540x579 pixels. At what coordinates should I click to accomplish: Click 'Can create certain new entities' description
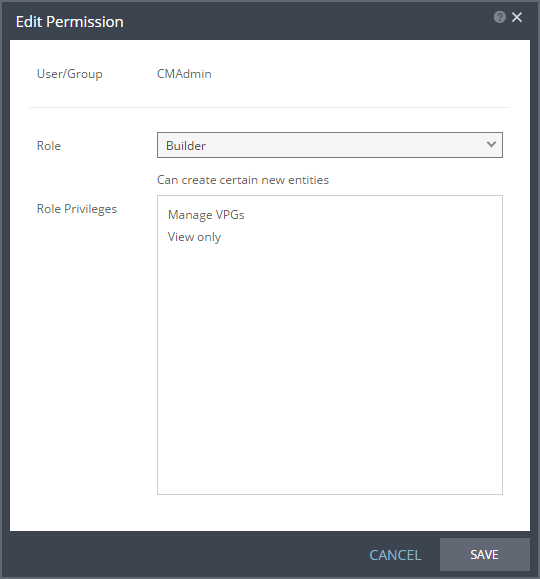click(243, 180)
